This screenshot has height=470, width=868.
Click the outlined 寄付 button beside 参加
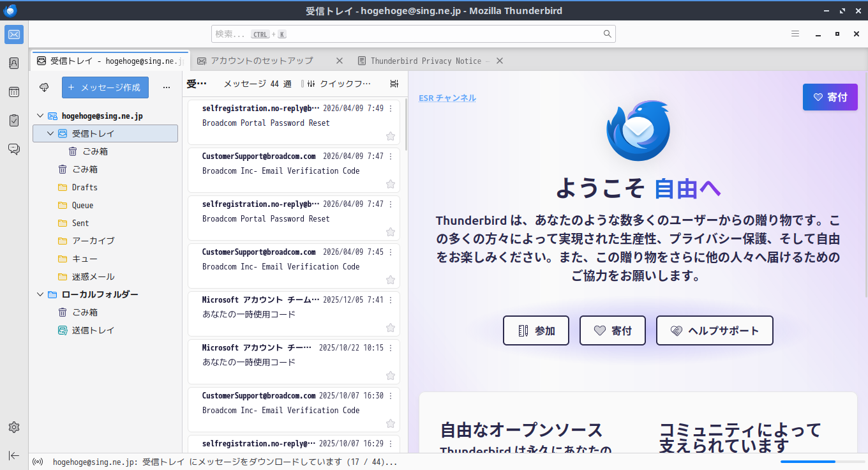pyautogui.click(x=613, y=331)
